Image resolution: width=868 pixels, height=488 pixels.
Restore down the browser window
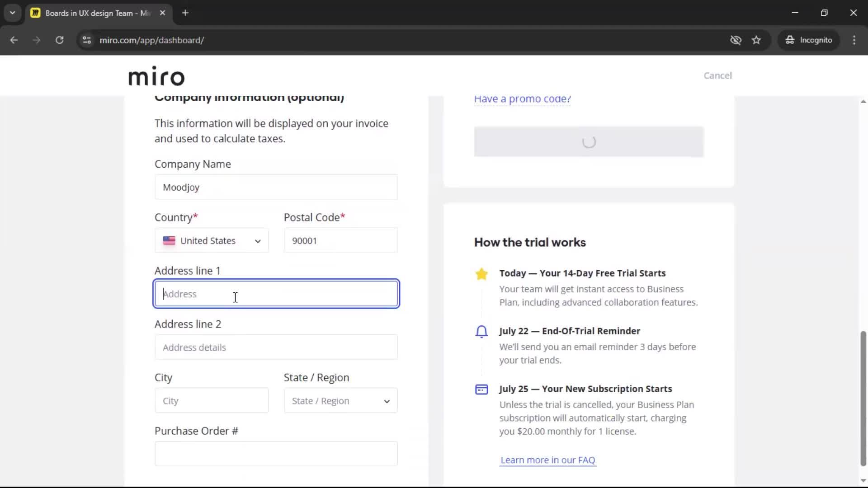coord(824,13)
